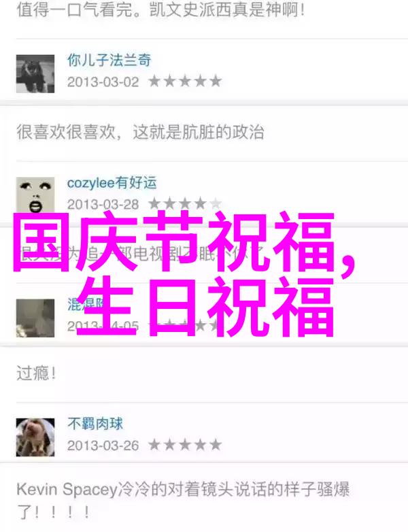Open the review mentioning Kevin Spacey

tap(183, 501)
